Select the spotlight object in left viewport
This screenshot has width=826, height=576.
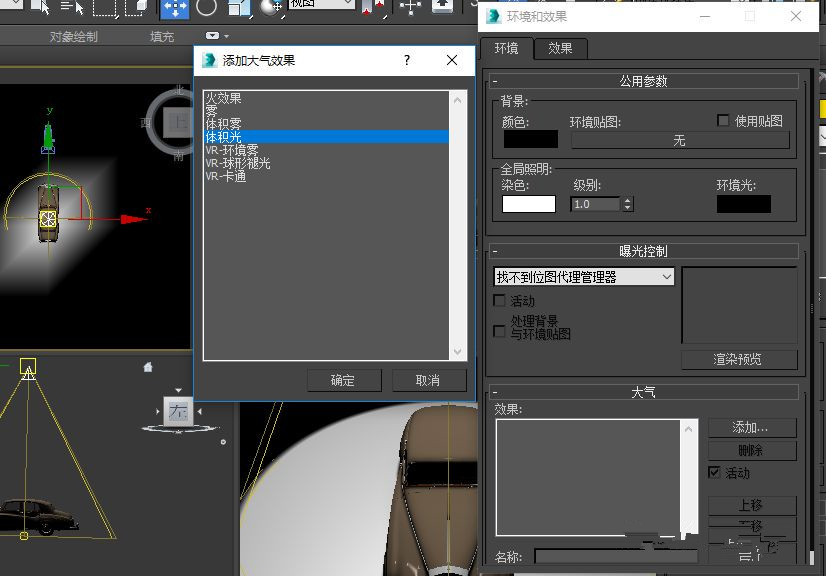[x=28, y=366]
